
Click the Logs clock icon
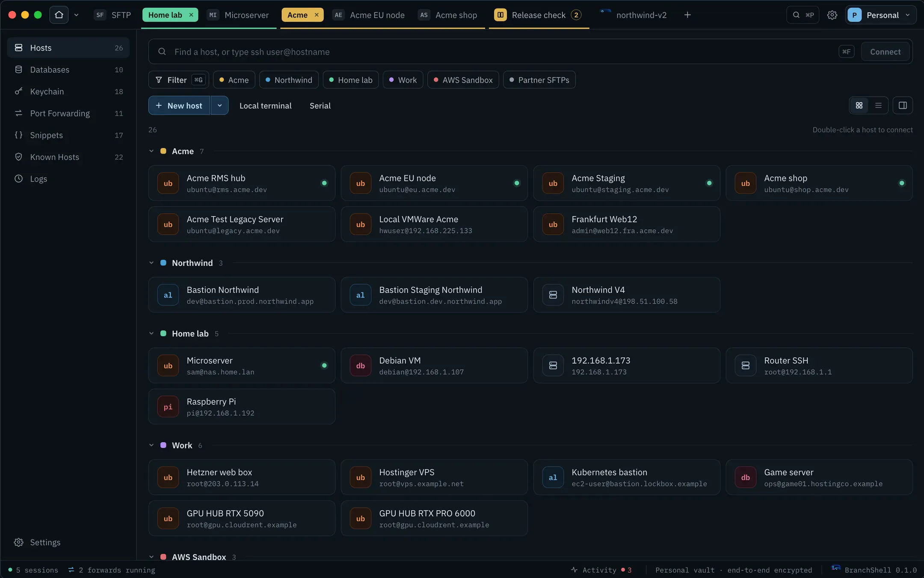18,179
